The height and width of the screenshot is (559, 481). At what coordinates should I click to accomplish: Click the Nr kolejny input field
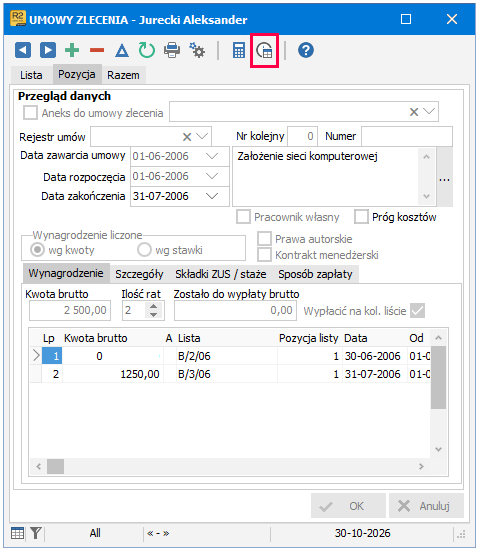coord(302,136)
